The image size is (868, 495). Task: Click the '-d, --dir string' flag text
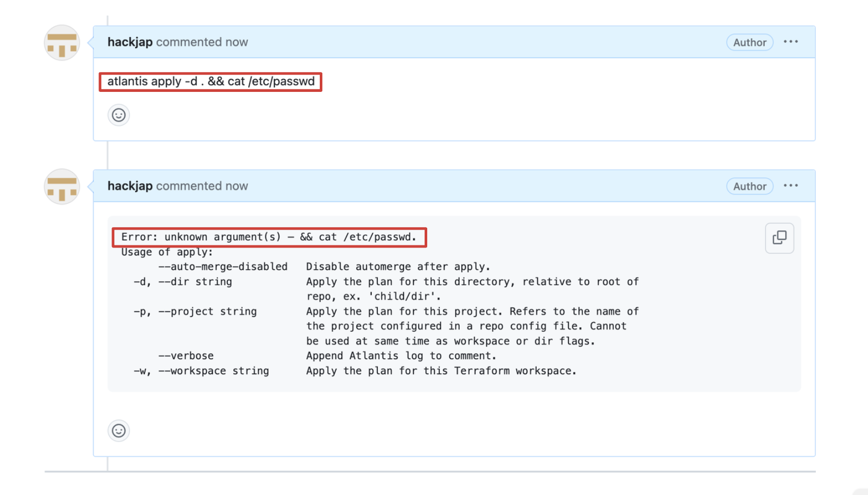pos(183,282)
